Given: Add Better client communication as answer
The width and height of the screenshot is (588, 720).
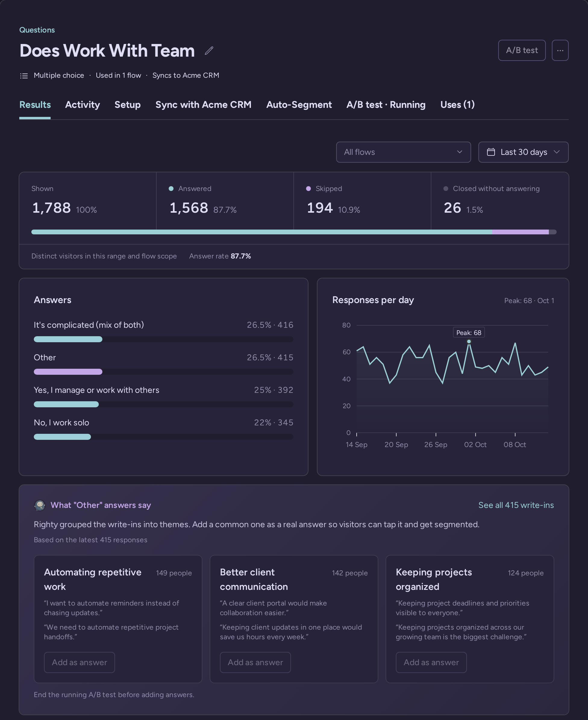Looking at the screenshot, I should (x=255, y=662).
